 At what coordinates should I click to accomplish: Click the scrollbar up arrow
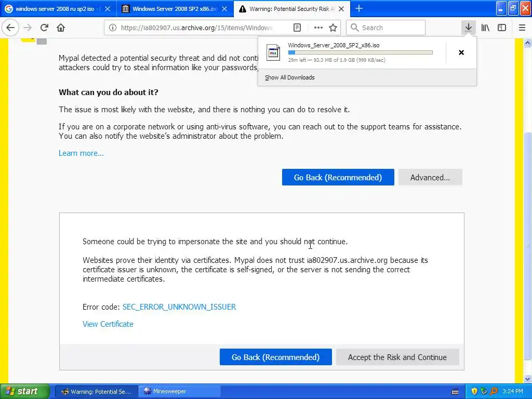coord(527,43)
